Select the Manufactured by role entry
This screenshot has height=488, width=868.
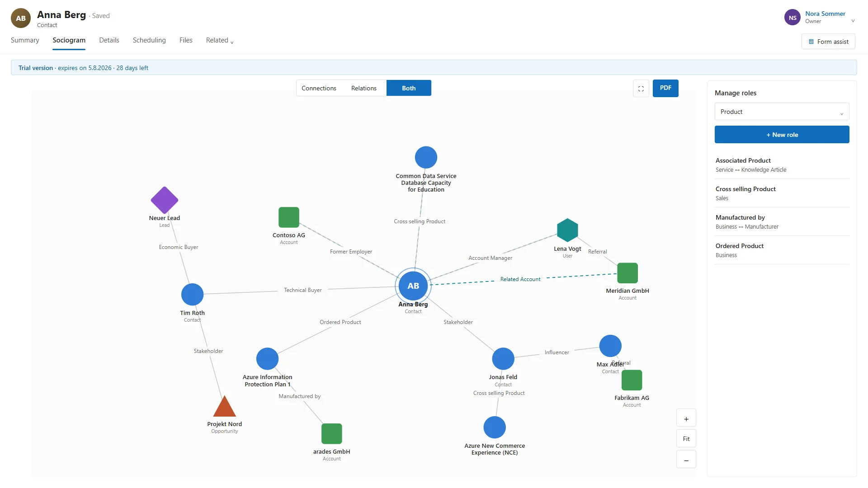coord(782,222)
